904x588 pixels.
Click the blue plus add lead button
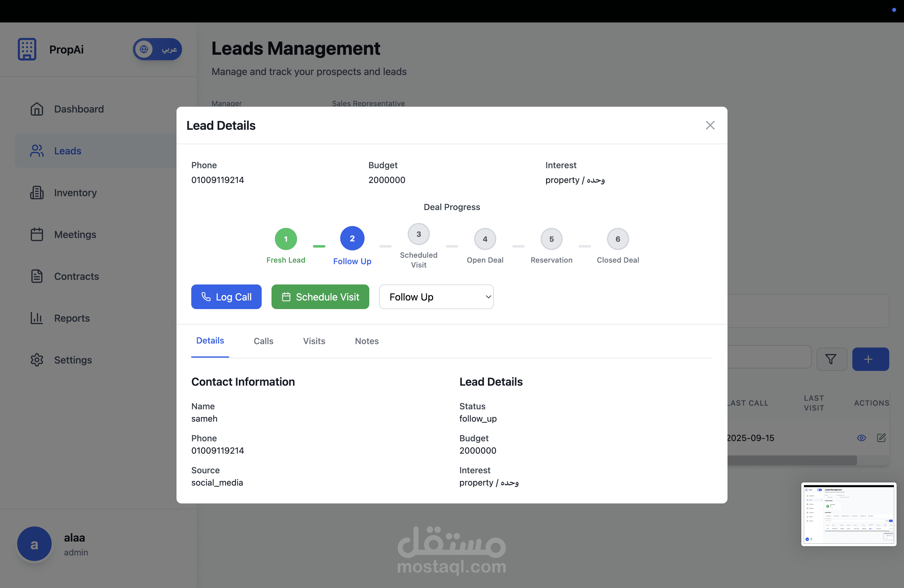click(870, 359)
